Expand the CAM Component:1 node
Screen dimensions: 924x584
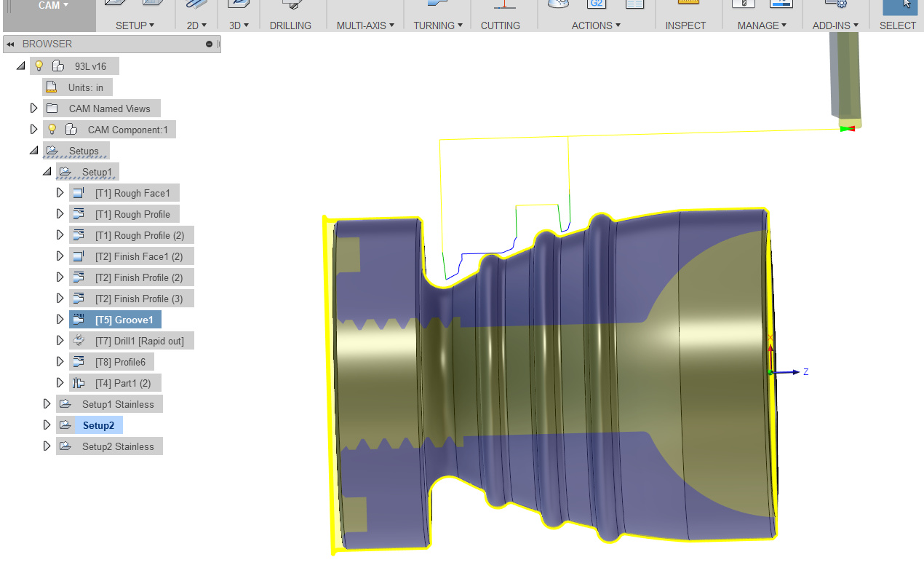pos(33,130)
